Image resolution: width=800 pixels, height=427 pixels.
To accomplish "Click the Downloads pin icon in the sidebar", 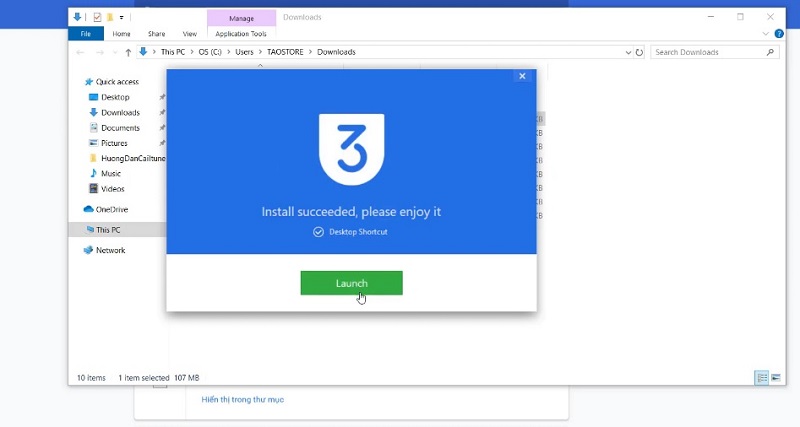I will (162, 112).
